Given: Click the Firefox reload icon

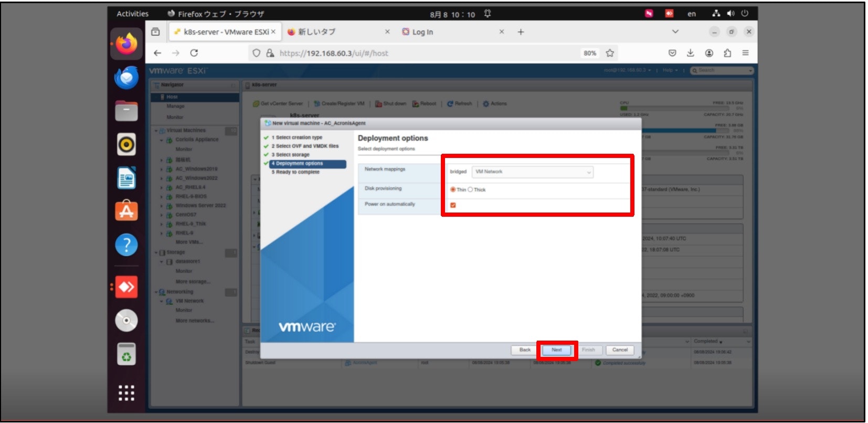Looking at the screenshot, I should 194,53.
